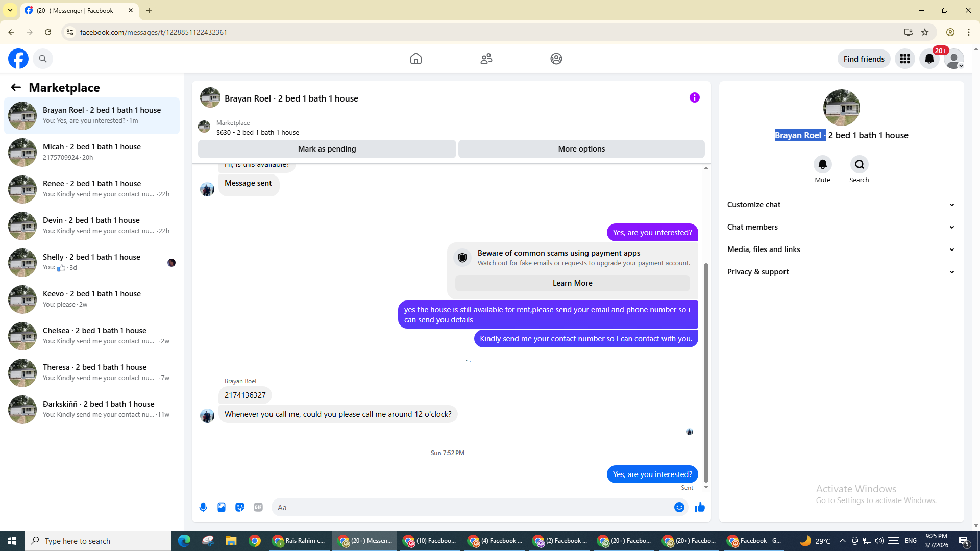
Task: Send a thumbs-up like
Action: tap(700, 507)
